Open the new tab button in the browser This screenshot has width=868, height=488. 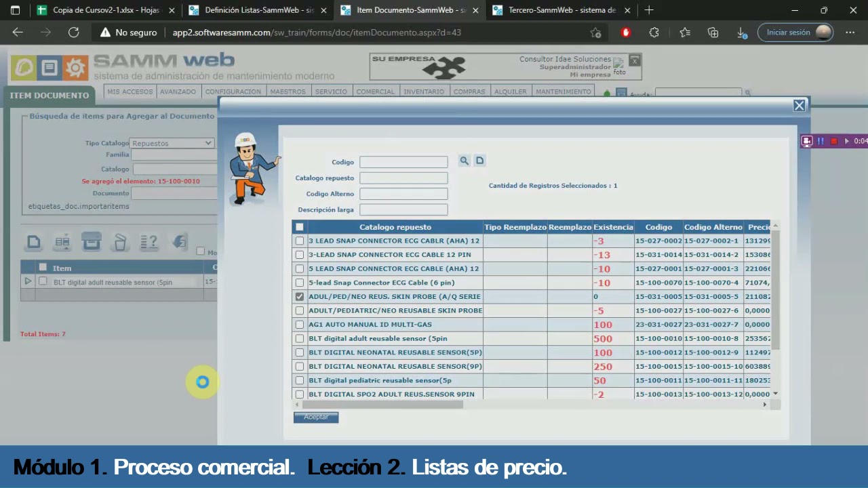tap(649, 10)
